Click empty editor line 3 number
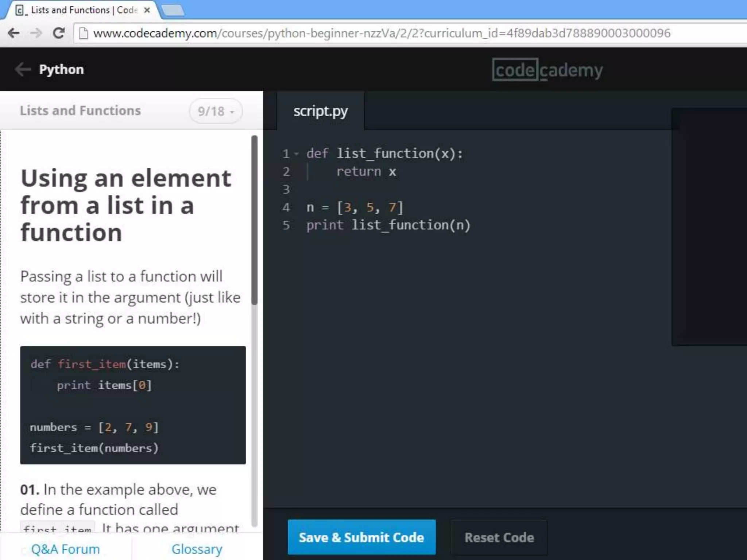The height and width of the screenshot is (560, 747). (286, 189)
